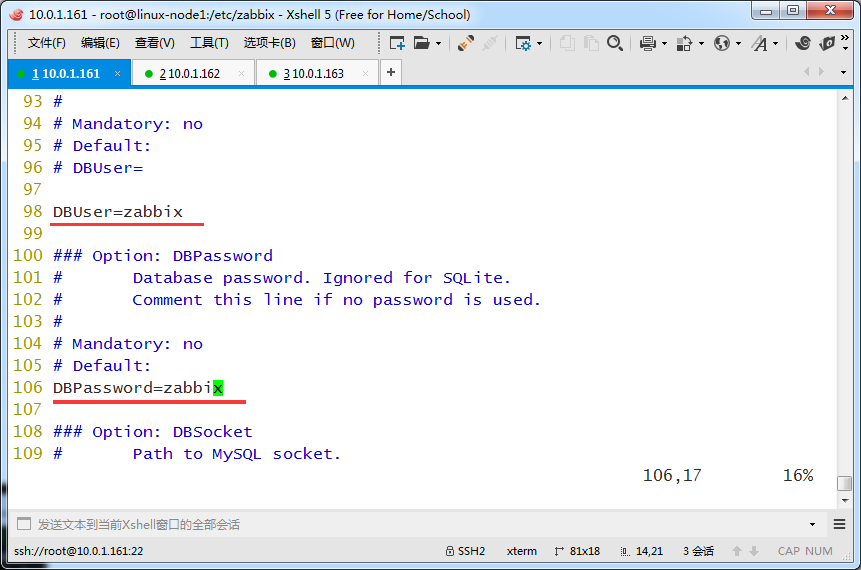
Task: Click the '### Option: DBPassword' line
Action: pyautogui.click(x=163, y=256)
